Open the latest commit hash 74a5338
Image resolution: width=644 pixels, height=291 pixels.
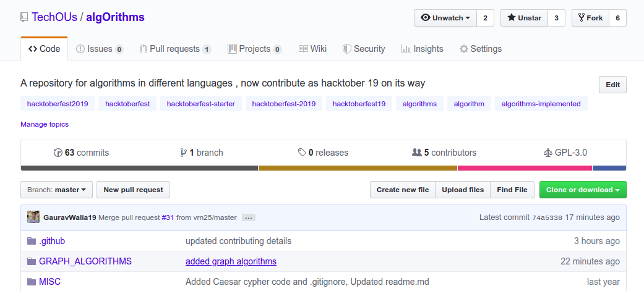click(547, 218)
